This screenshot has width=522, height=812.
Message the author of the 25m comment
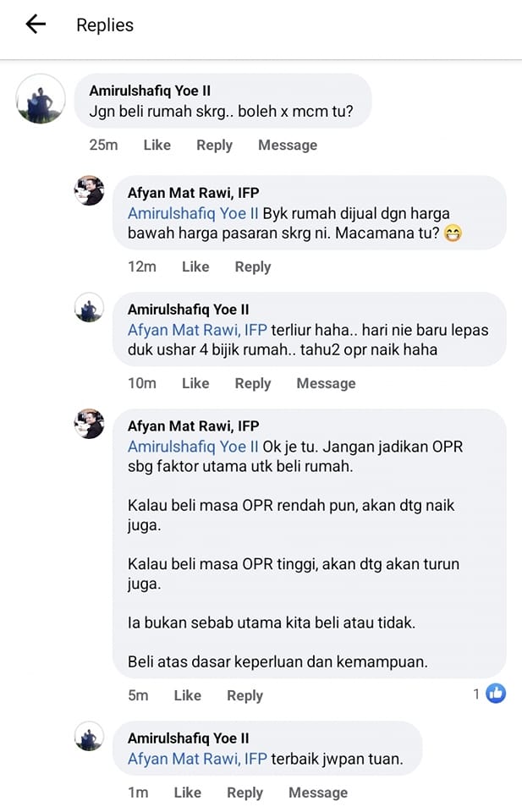click(x=288, y=145)
